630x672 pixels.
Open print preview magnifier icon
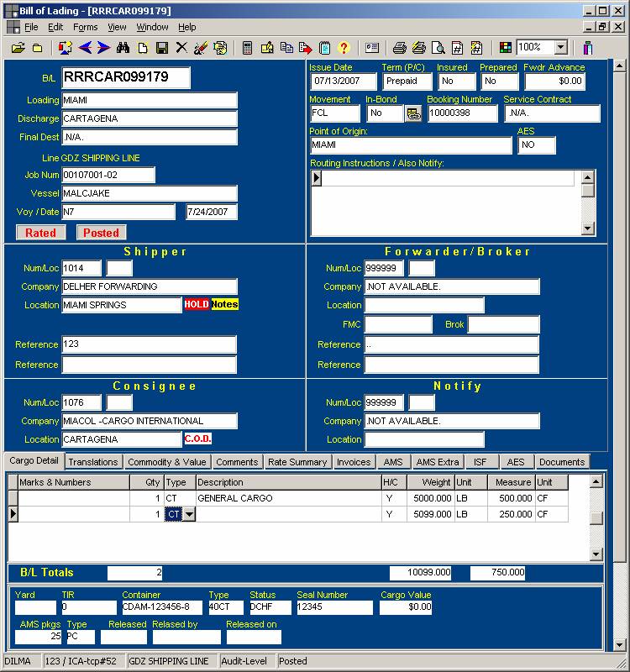click(x=438, y=48)
